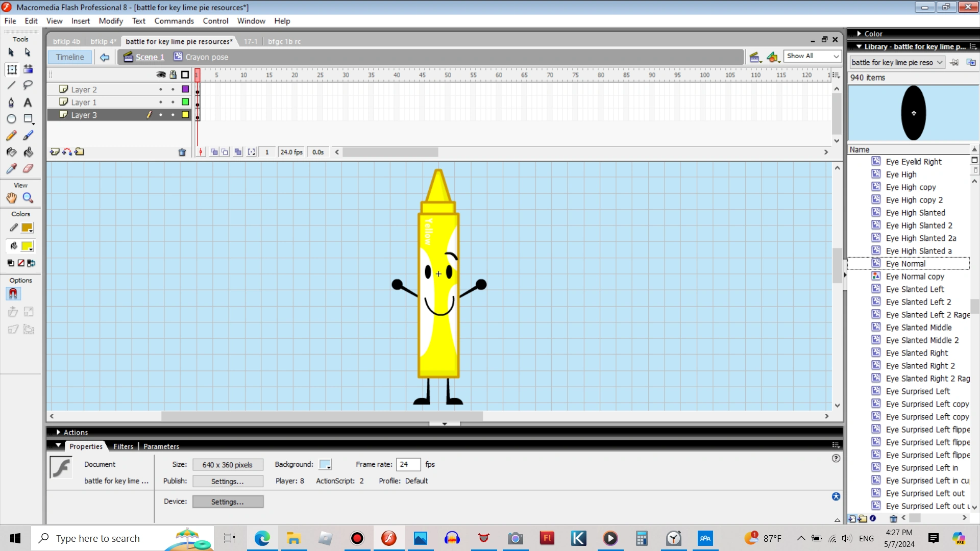This screenshot has width=980, height=551.
Task: Open the Modify menu
Action: pyautogui.click(x=111, y=21)
